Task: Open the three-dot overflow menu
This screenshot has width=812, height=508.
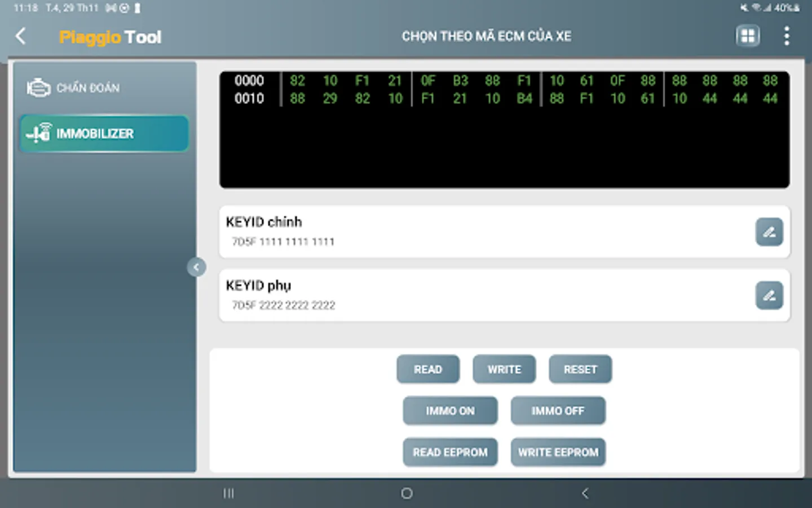Action: [x=787, y=36]
